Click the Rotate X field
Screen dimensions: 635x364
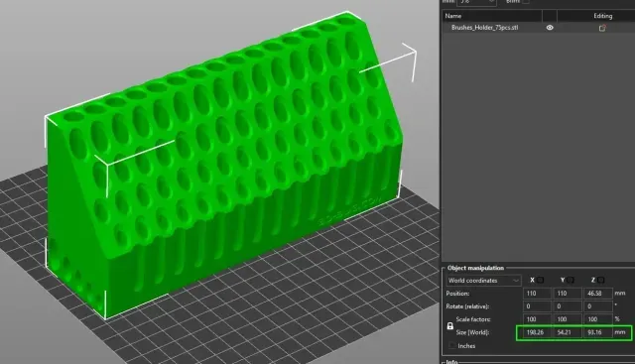[x=537, y=306]
